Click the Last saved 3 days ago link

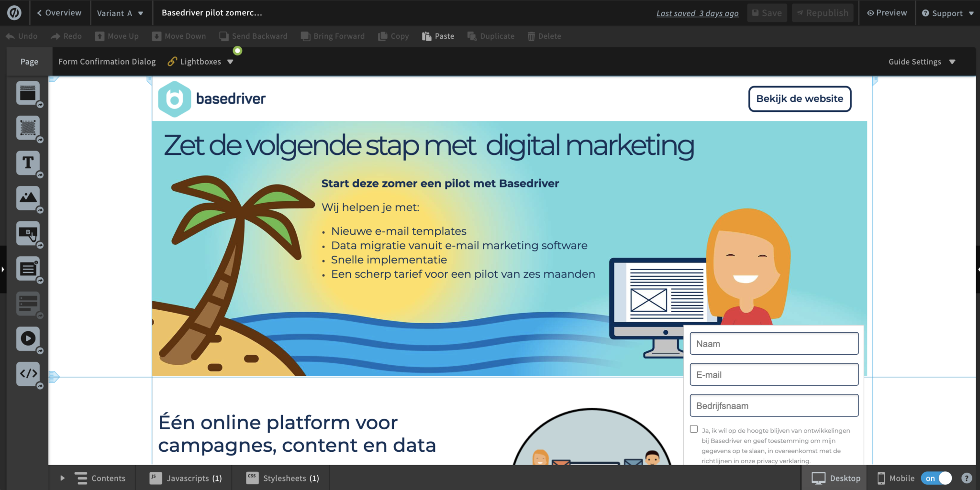pos(698,13)
